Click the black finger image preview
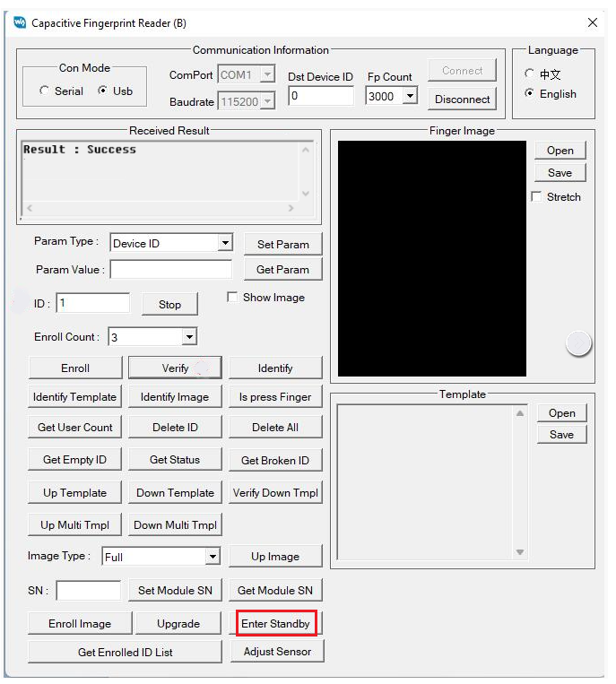 pyautogui.click(x=432, y=258)
